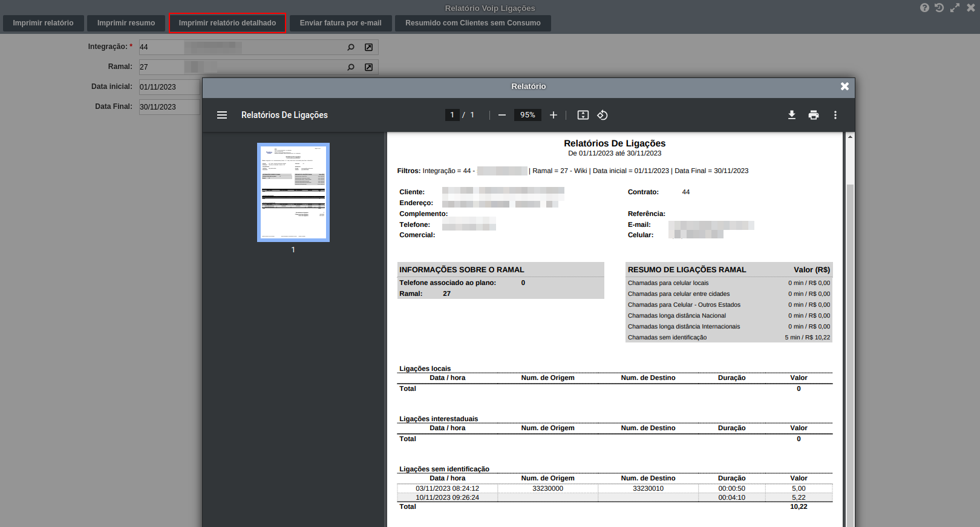
Task: Click Enviar fatura por e-mail button
Action: coord(341,23)
